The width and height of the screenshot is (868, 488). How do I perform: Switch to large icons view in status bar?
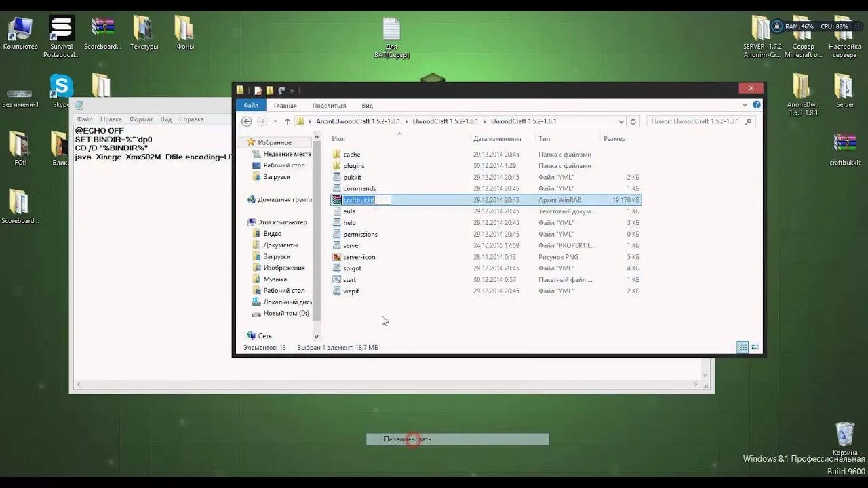(x=754, y=347)
